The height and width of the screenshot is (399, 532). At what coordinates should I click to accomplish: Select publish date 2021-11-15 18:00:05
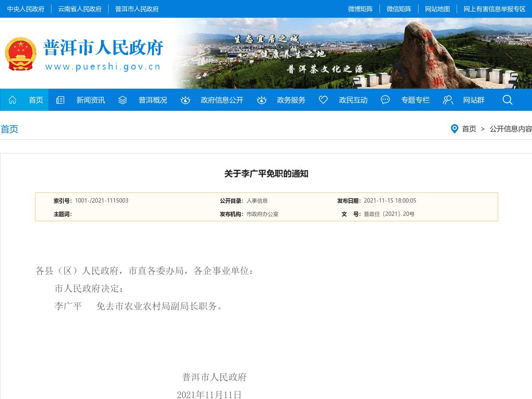coord(390,201)
